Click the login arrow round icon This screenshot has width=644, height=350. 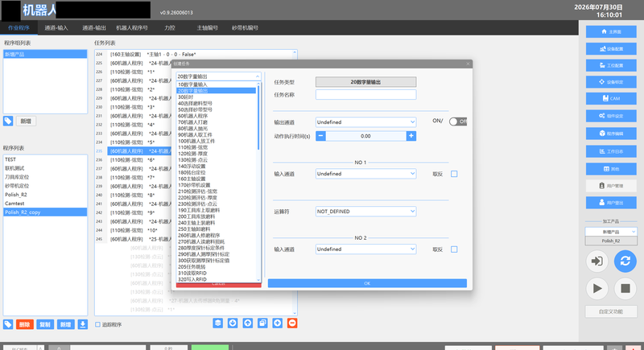point(597,261)
